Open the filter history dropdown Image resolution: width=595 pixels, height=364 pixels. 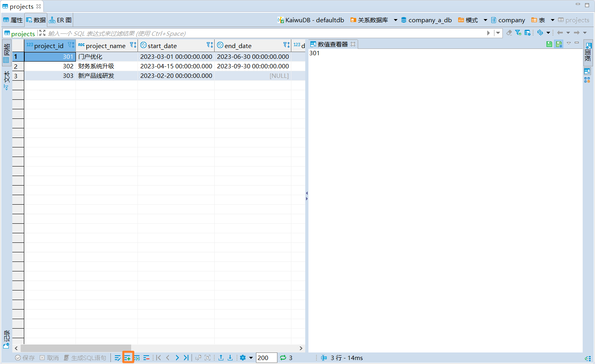[498, 33]
